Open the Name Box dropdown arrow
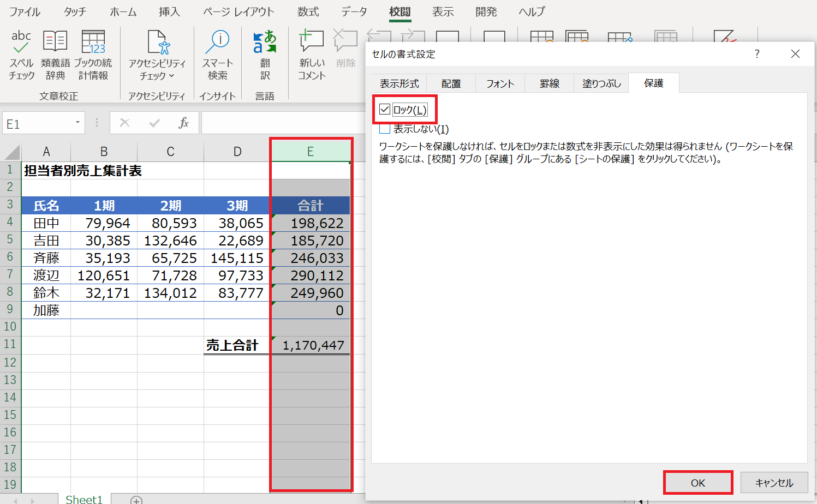This screenshot has width=817, height=504. (x=77, y=123)
